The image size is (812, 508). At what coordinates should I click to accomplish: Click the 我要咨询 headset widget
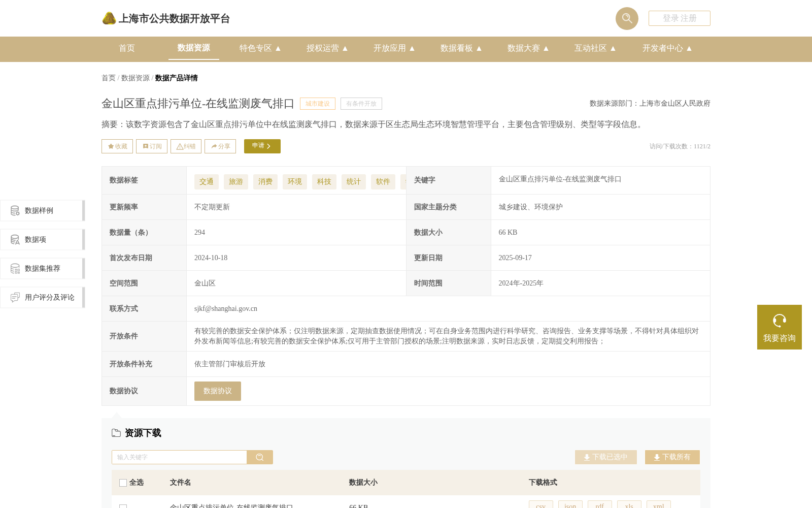780,327
